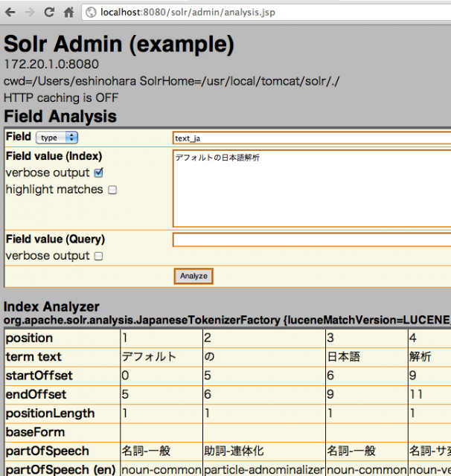Reload the page with the refresh icon

(49, 12)
